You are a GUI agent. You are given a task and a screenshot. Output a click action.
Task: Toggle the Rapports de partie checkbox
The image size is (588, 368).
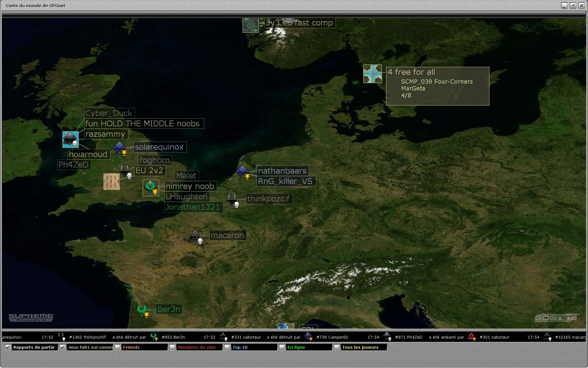(8, 347)
